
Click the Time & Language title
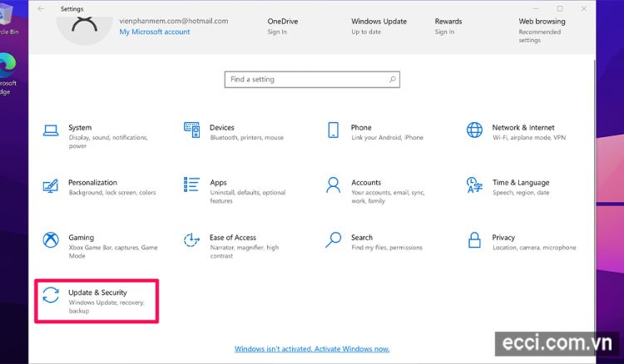pyautogui.click(x=521, y=182)
